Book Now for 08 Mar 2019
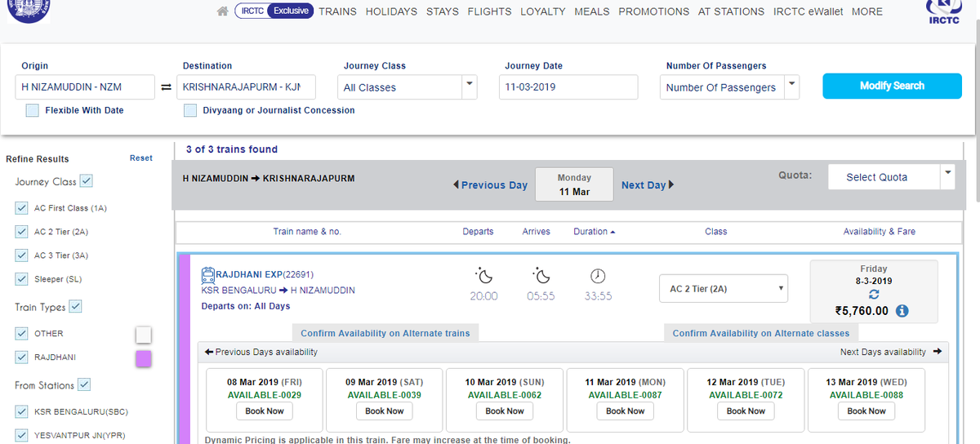 [265, 411]
